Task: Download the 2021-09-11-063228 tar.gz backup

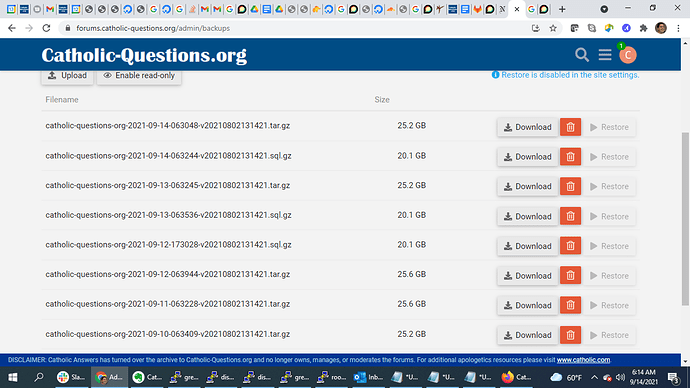Action: pos(528,305)
